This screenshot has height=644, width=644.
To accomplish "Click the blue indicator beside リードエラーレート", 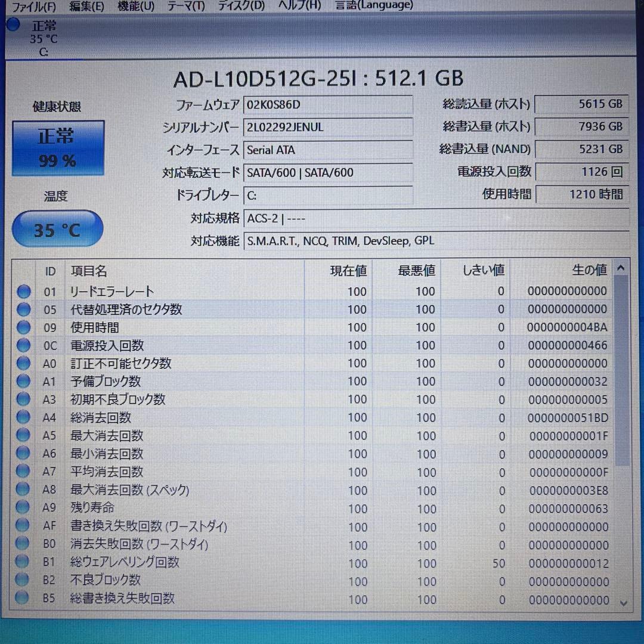I will (x=23, y=291).
